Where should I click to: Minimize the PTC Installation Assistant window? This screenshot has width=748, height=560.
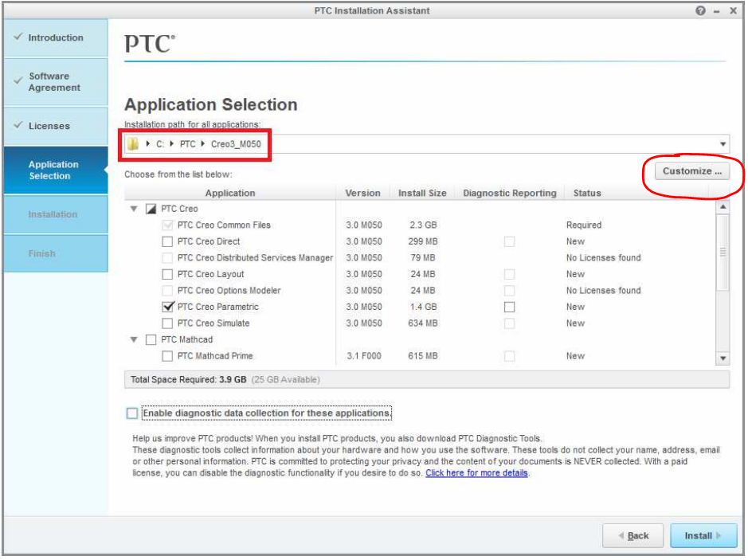tap(716, 11)
